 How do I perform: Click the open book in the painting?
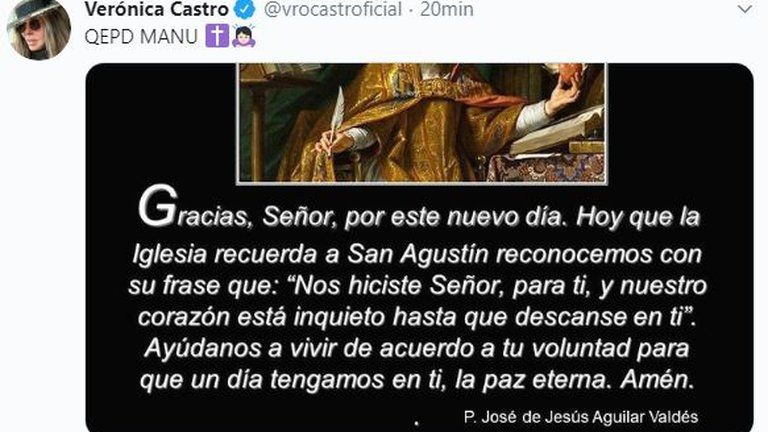click(x=557, y=131)
